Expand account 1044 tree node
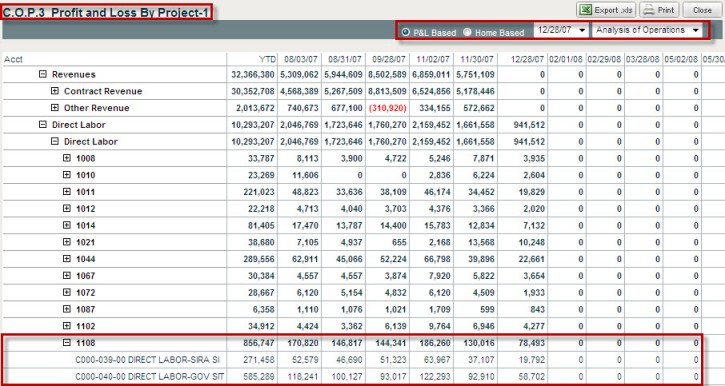This screenshot has height=386, width=725. coord(67,259)
